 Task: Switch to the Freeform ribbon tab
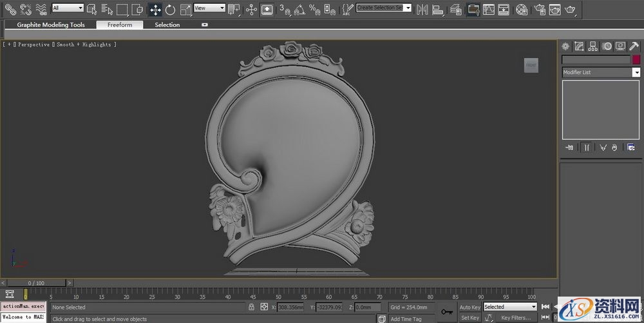click(x=120, y=24)
